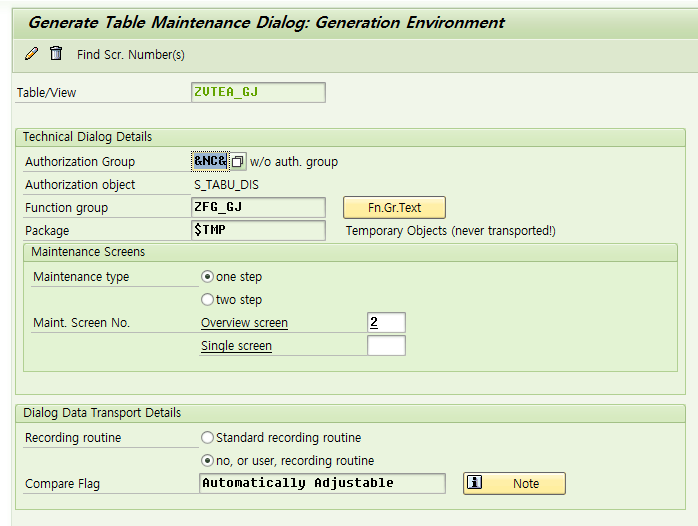Click the info icon on the Note button
Viewport: 698px width, 526px height.
[x=475, y=482]
